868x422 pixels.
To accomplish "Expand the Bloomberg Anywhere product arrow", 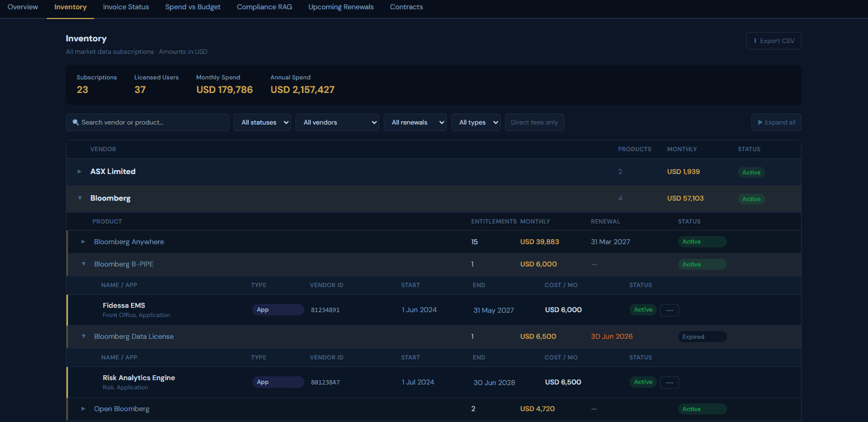I will click(x=83, y=241).
